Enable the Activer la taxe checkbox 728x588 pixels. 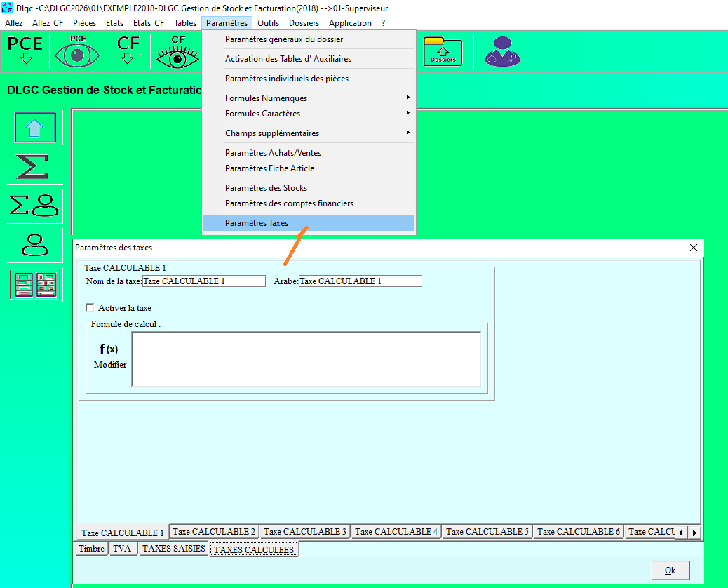point(90,307)
